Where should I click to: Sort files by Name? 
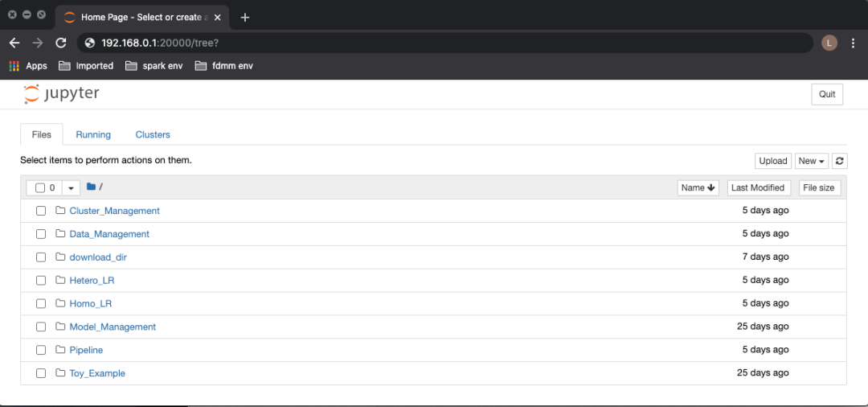pyautogui.click(x=698, y=187)
